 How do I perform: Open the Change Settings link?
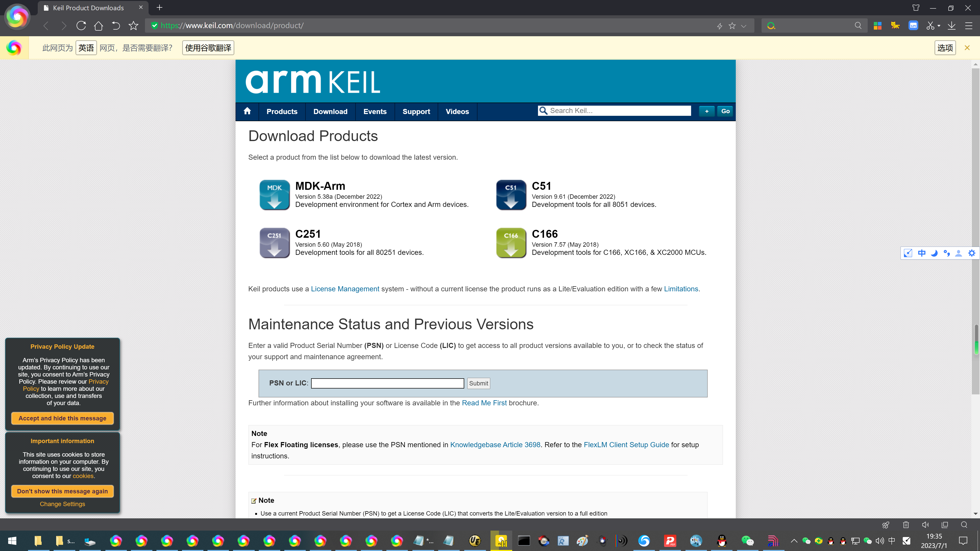(x=62, y=504)
